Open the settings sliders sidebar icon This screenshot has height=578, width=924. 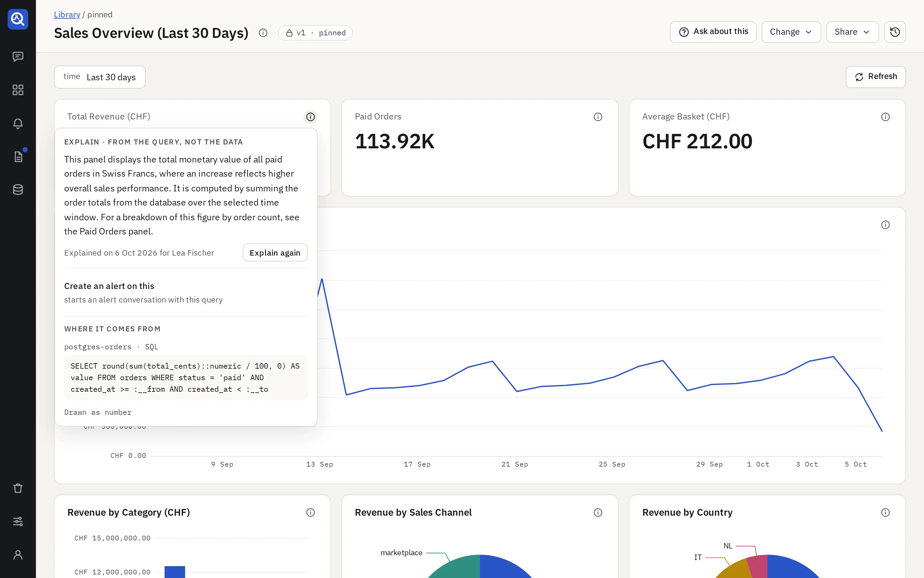point(18,521)
